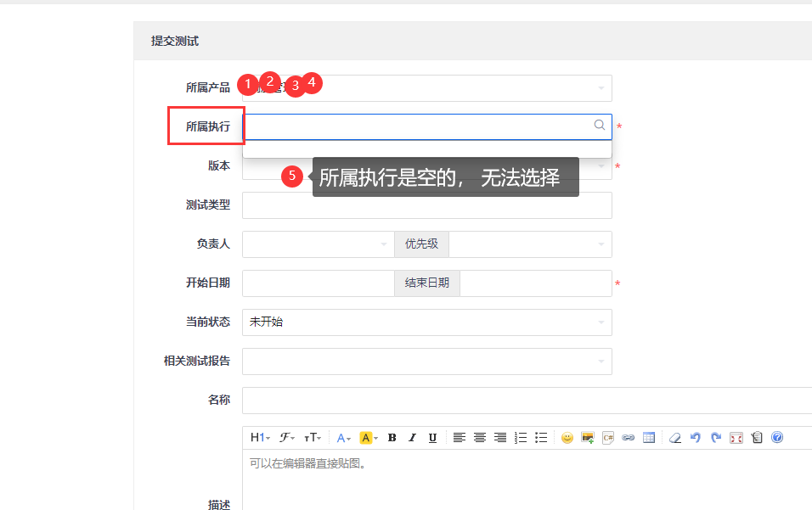
Task: Toggle underline formatting in editor
Action: (432, 438)
